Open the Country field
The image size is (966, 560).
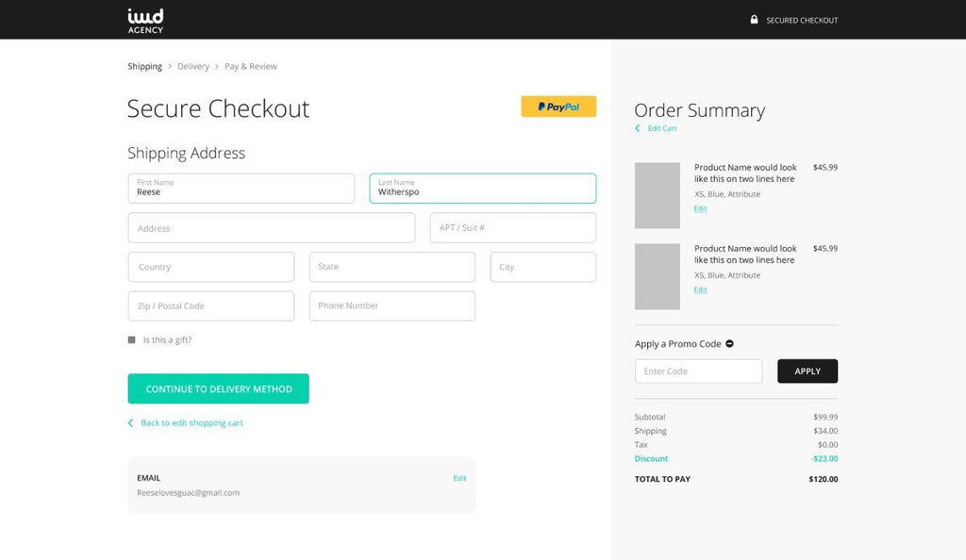210,267
